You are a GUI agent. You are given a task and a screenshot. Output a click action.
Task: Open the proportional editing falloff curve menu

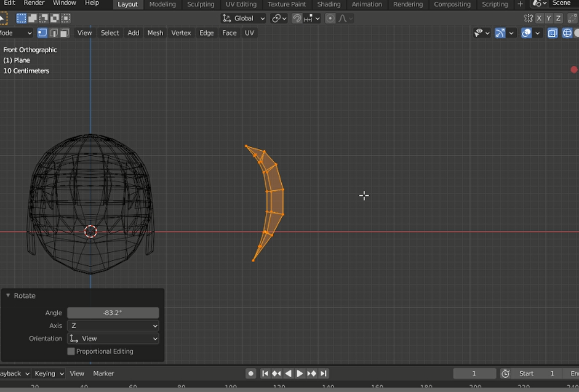point(346,18)
